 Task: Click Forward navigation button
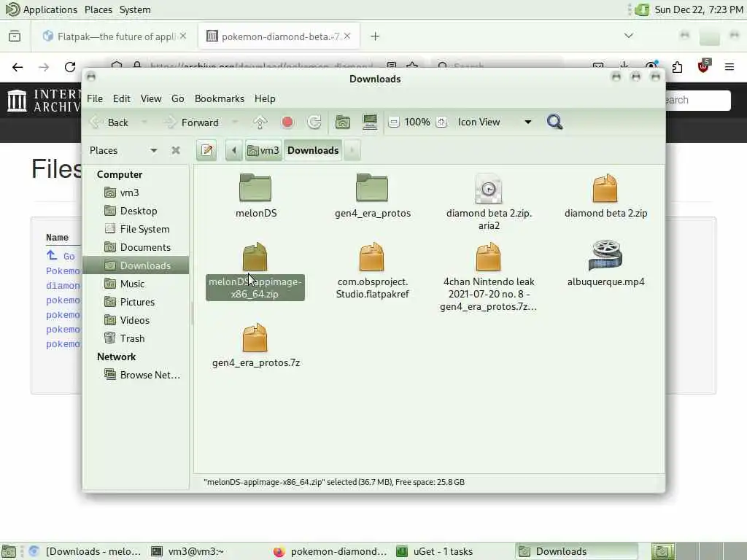(191, 122)
